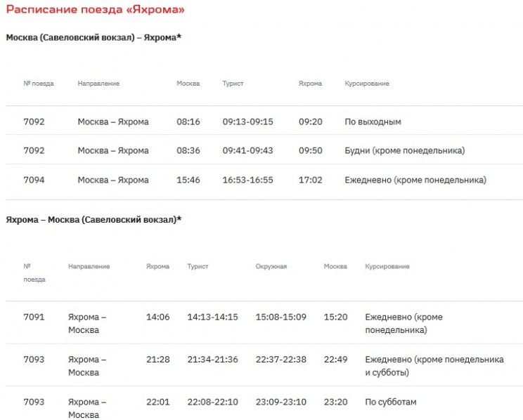Click departure time 15:46

tap(188, 180)
